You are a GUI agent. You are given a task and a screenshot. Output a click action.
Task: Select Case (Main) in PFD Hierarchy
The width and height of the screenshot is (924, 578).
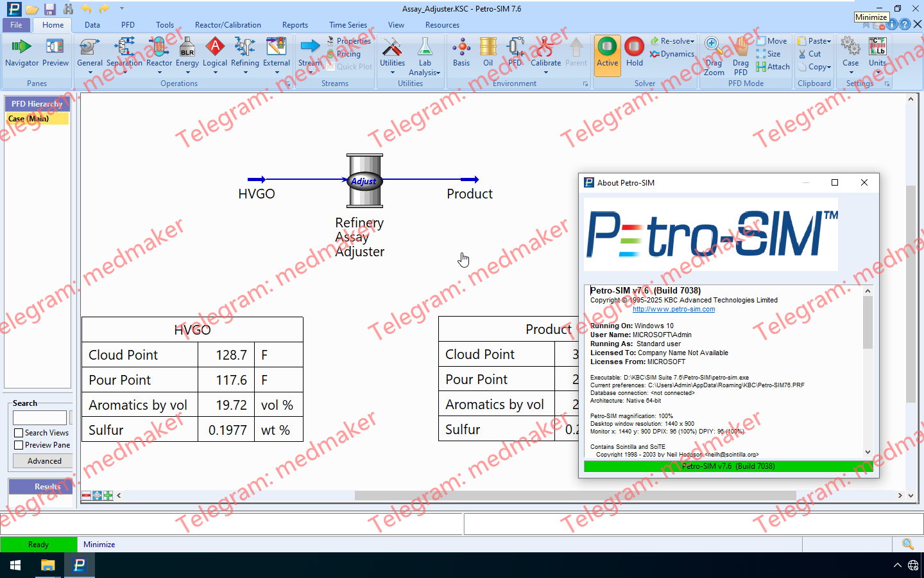37,119
